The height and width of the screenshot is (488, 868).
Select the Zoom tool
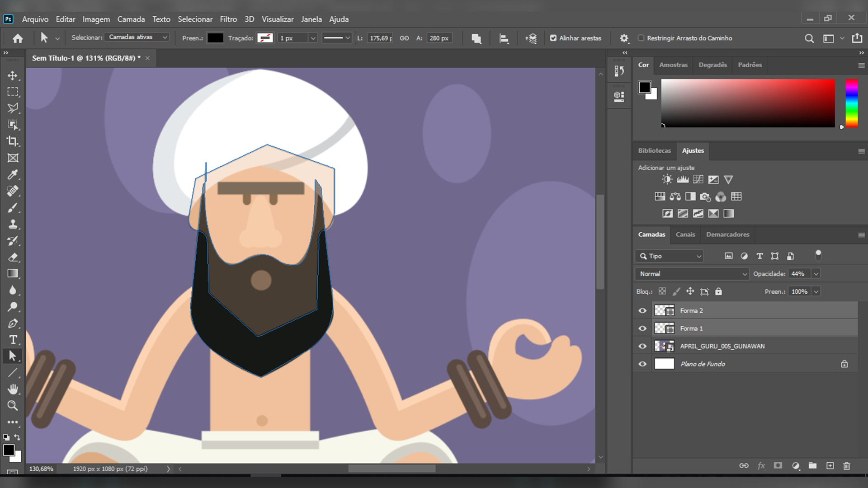(13, 405)
